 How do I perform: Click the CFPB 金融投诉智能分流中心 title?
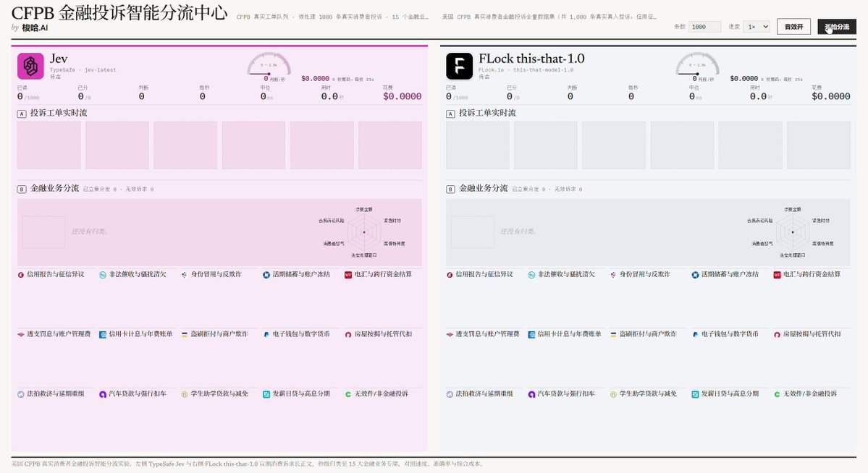point(119,12)
